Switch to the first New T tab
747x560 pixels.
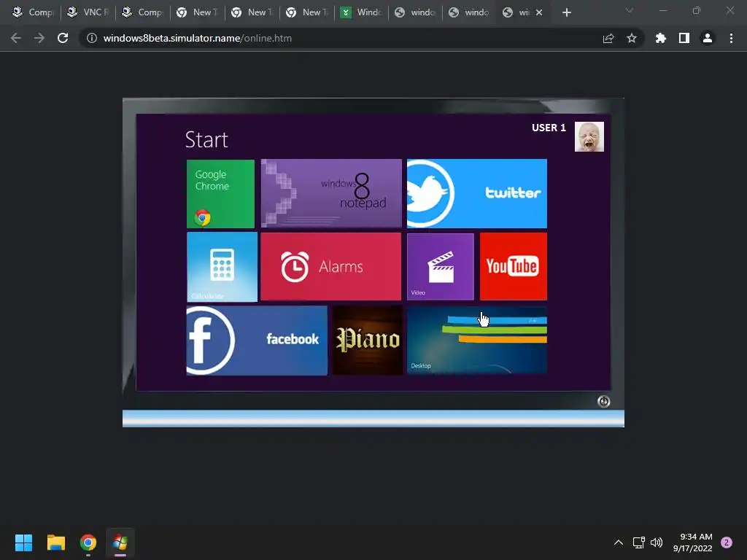point(198,12)
